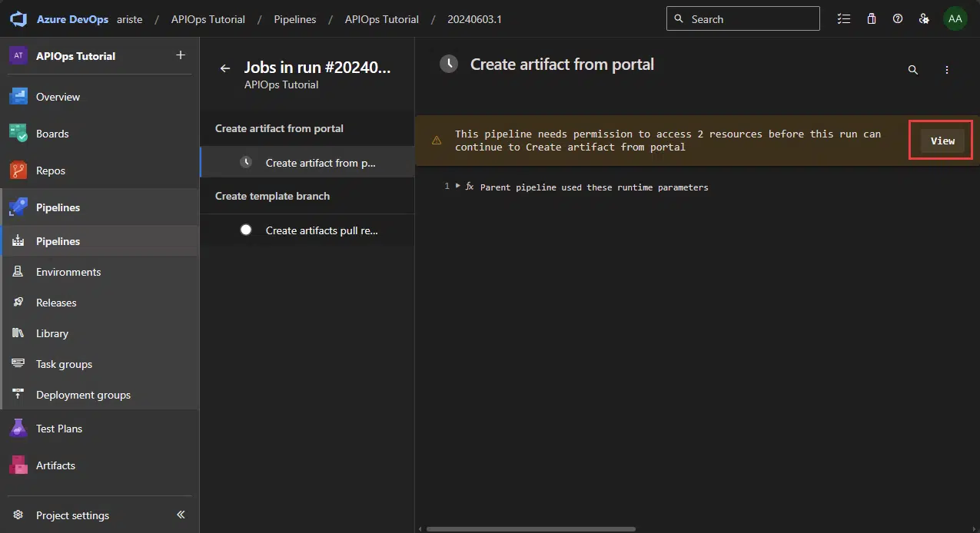The image size is (980, 533).
Task: Collapse the Create artifact from portal stage
Action: (x=279, y=128)
